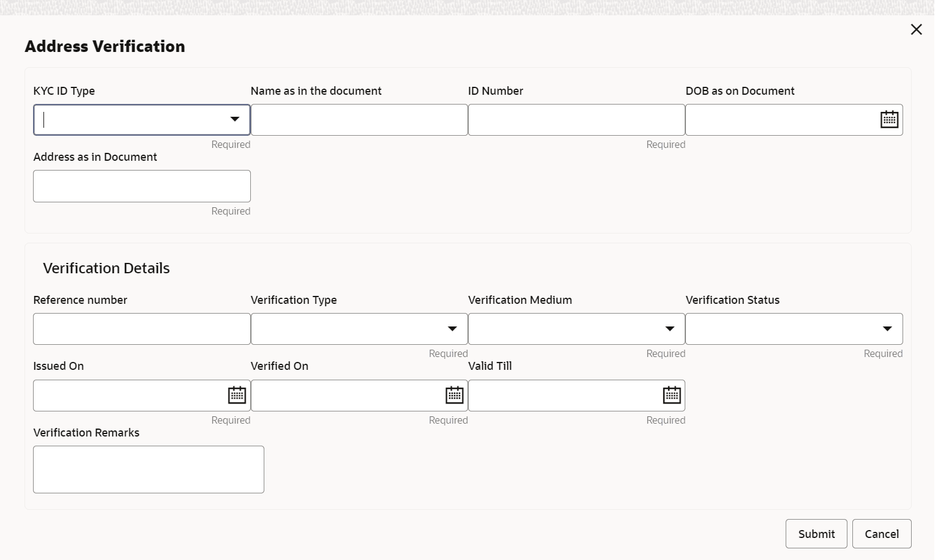Viewport: 938px width, 560px height.
Task: Expand the Verification Type dropdown
Action: (452, 329)
